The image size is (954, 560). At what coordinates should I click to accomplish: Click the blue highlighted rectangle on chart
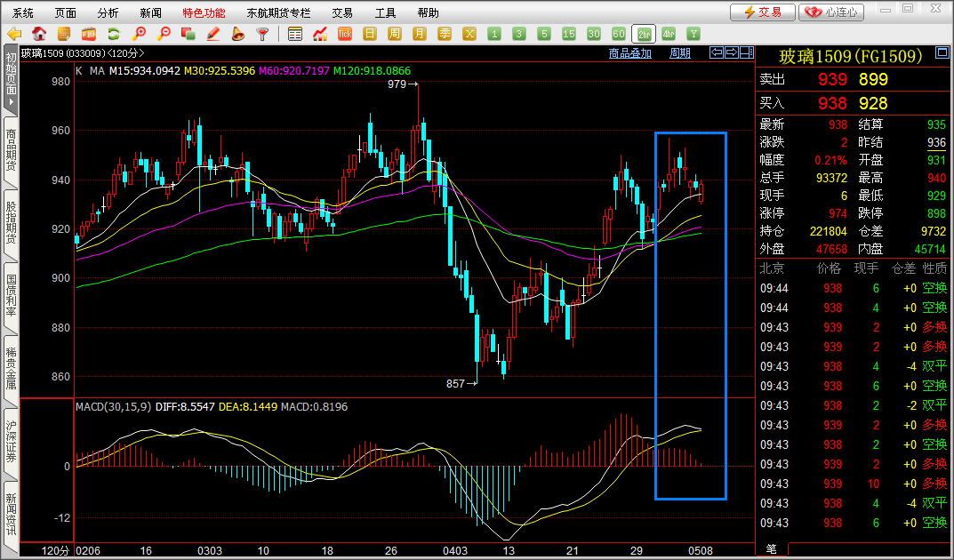pos(691,316)
